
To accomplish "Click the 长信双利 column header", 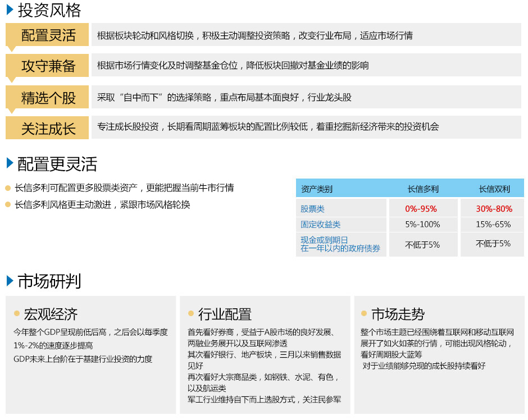I will coord(494,189).
